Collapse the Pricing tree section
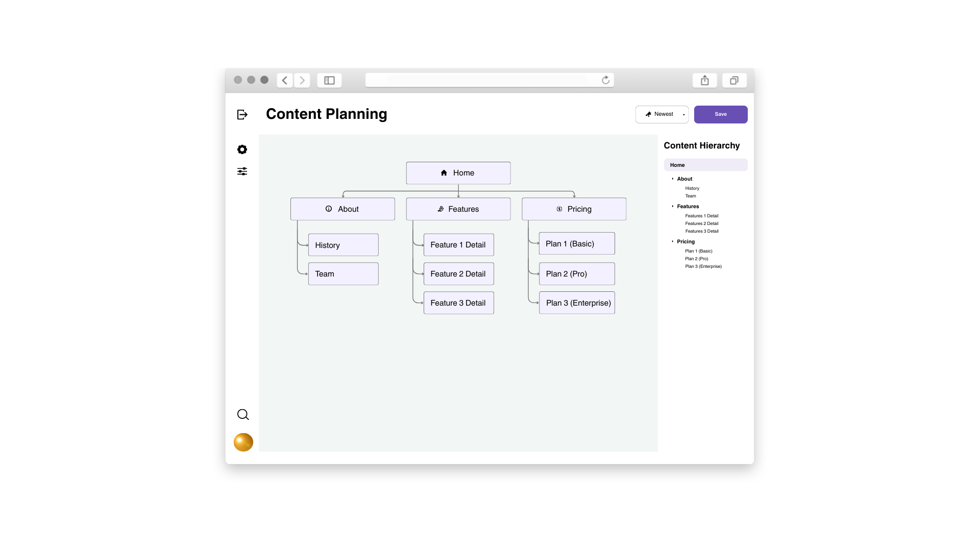980x551 pixels. pos(673,242)
